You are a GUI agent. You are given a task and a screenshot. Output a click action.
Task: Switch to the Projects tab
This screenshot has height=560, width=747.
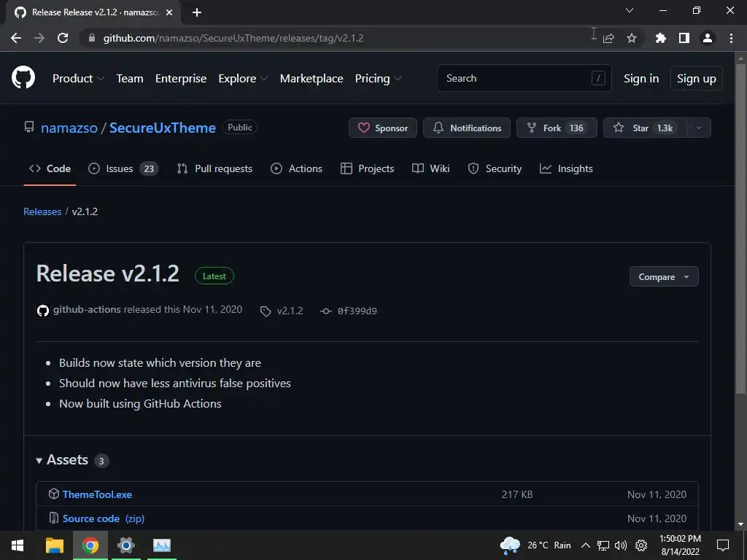368,168
